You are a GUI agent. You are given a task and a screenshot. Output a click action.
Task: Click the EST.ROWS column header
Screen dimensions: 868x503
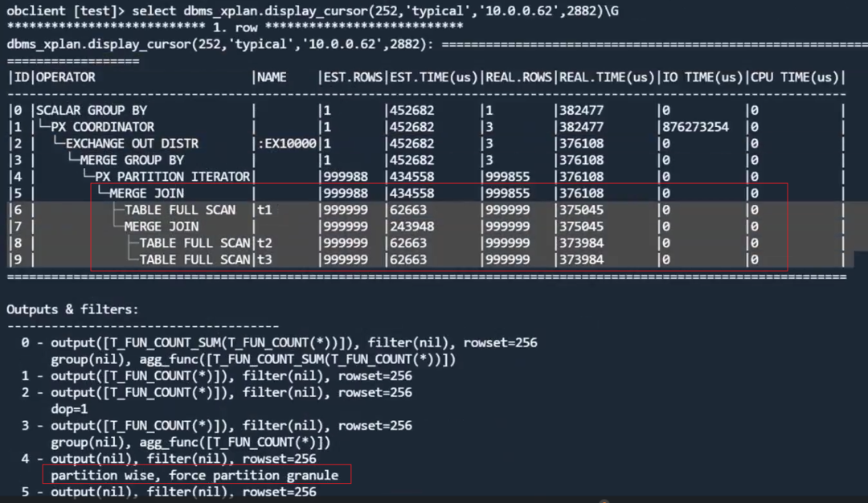click(x=353, y=77)
